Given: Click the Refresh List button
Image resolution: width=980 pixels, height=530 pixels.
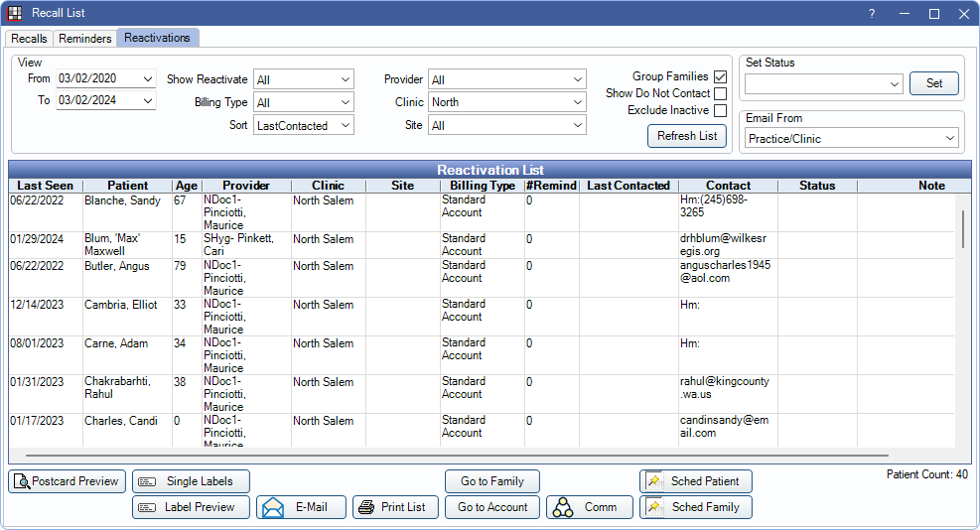Looking at the screenshot, I should pyautogui.click(x=687, y=136).
